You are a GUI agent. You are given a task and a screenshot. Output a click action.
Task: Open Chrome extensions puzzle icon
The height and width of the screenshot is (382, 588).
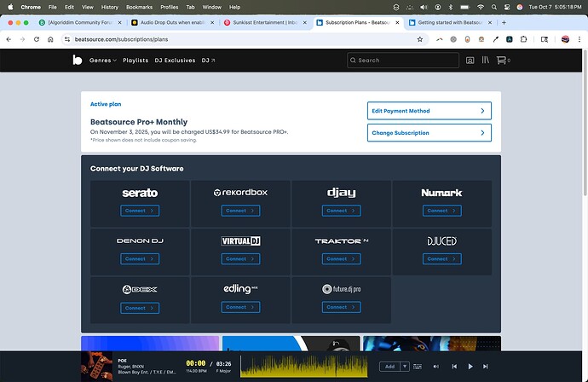tap(523, 39)
